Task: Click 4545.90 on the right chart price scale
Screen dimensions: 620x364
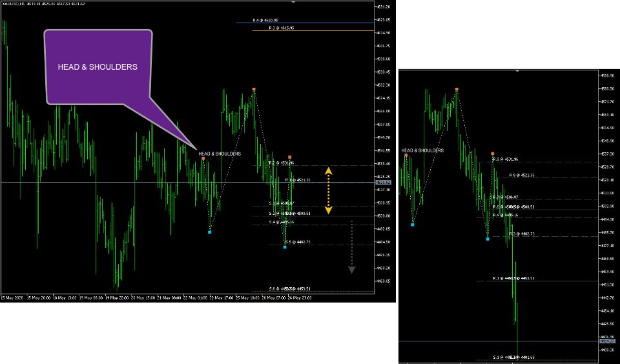Action: [x=607, y=141]
